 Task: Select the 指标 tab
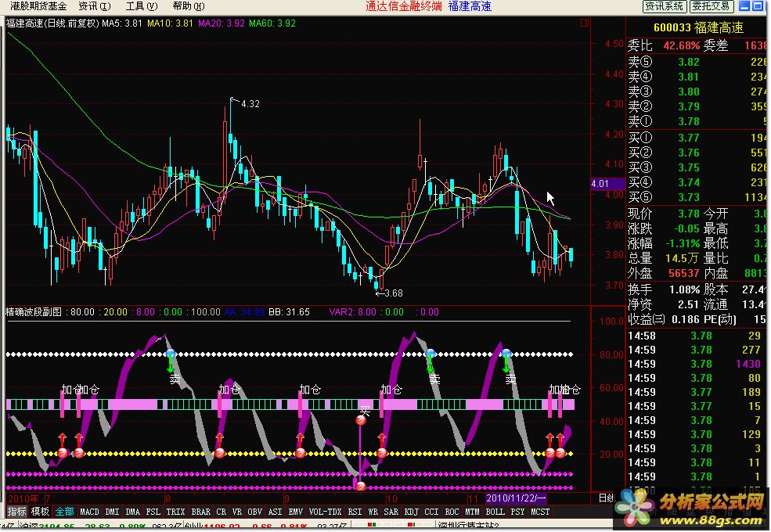click(16, 512)
